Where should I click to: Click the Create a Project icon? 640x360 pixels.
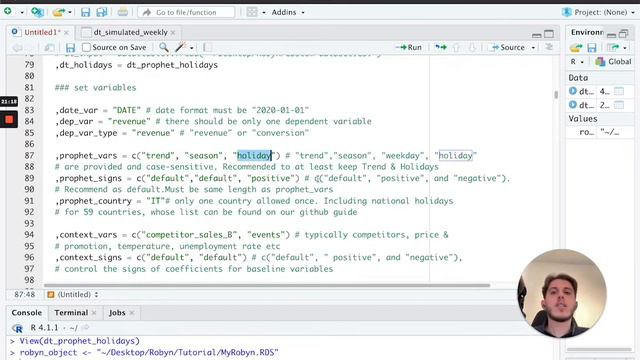(38, 12)
